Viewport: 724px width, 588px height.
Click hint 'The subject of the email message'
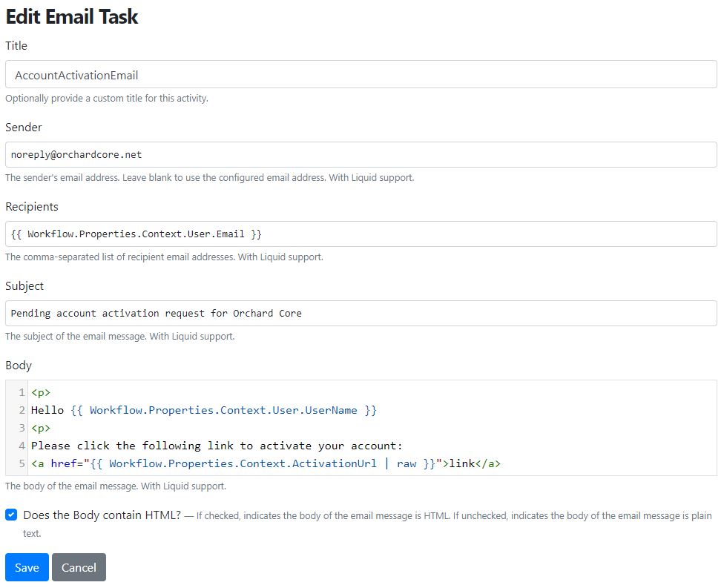coord(120,337)
